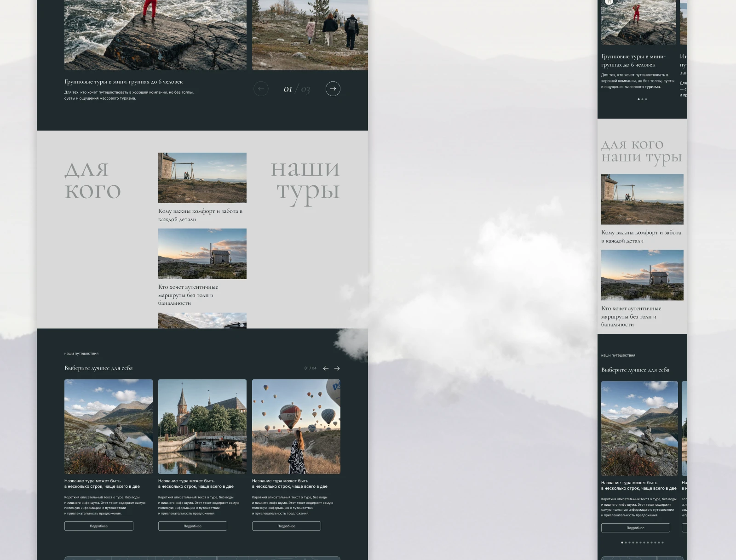736x560 pixels.
Task: Click tour title under the church photo
Action: point(196,484)
